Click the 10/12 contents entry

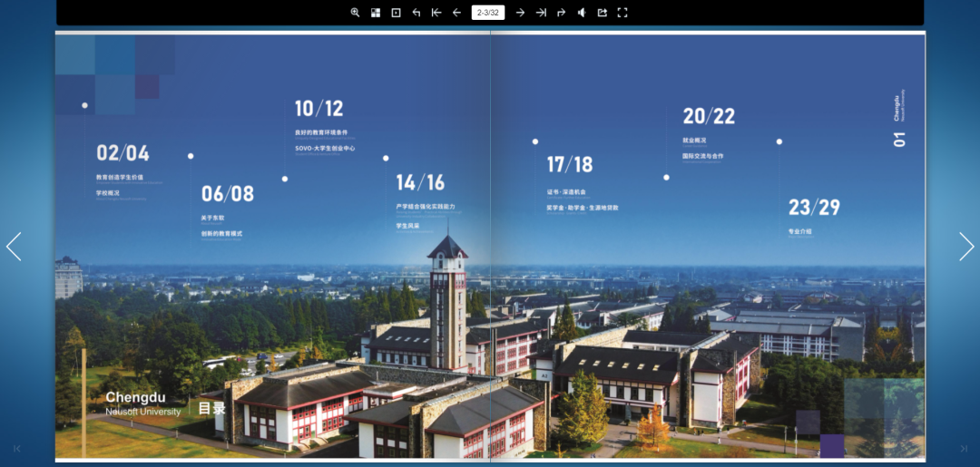click(319, 109)
